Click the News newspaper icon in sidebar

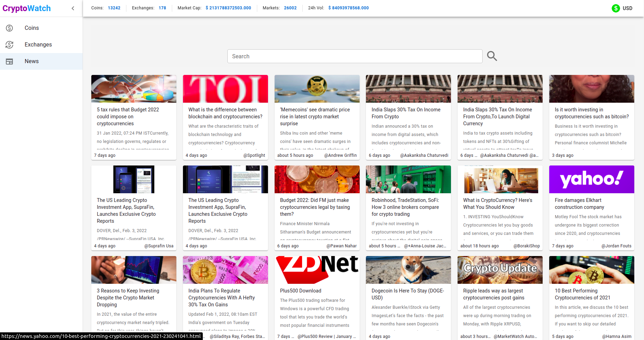coord(9,61)
